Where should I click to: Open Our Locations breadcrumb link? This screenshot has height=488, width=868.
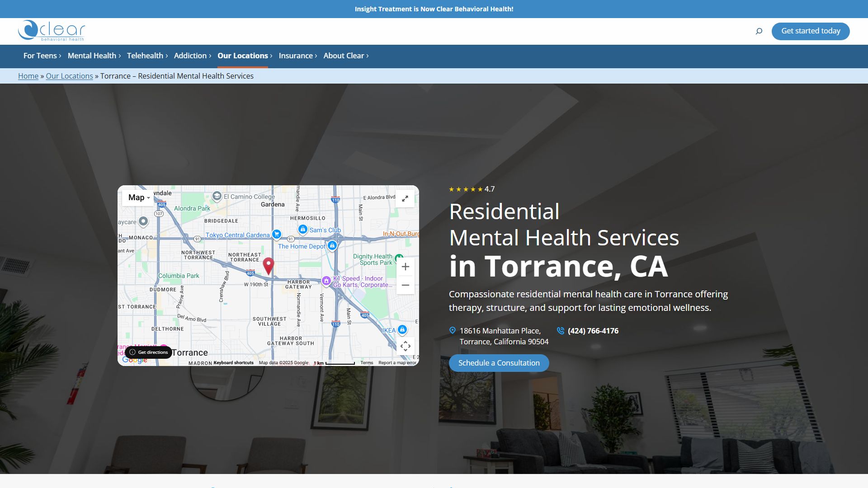click(69, 76)
